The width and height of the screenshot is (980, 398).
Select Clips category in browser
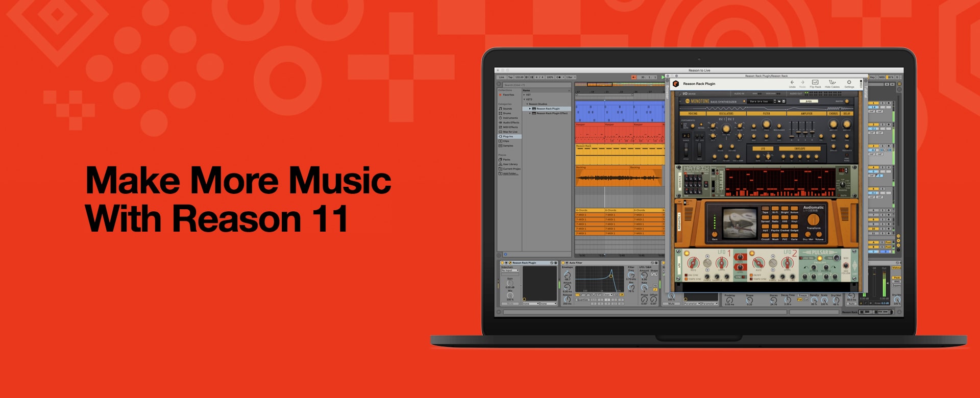[x=504, y=141]
